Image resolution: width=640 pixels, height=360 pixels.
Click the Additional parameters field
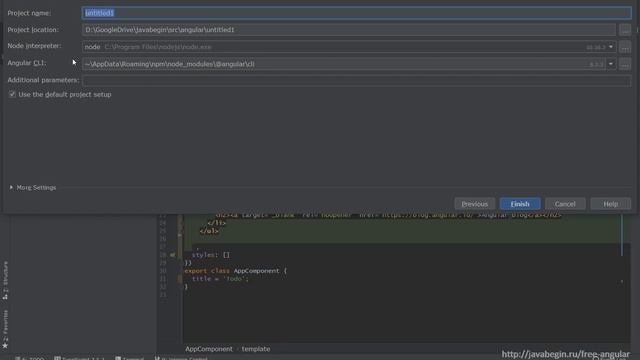tap(356, 80)
